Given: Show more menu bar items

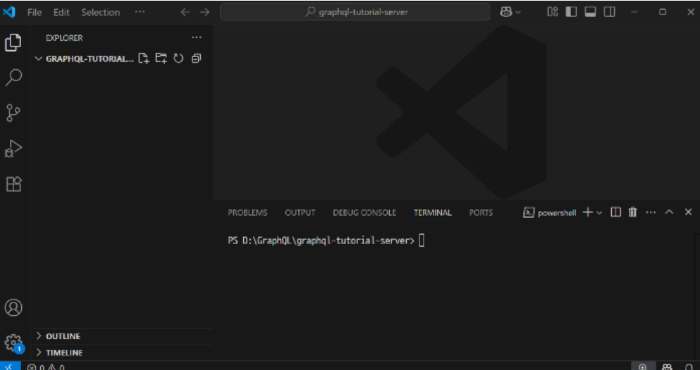Looking at the screenshot, I should 140,12.
